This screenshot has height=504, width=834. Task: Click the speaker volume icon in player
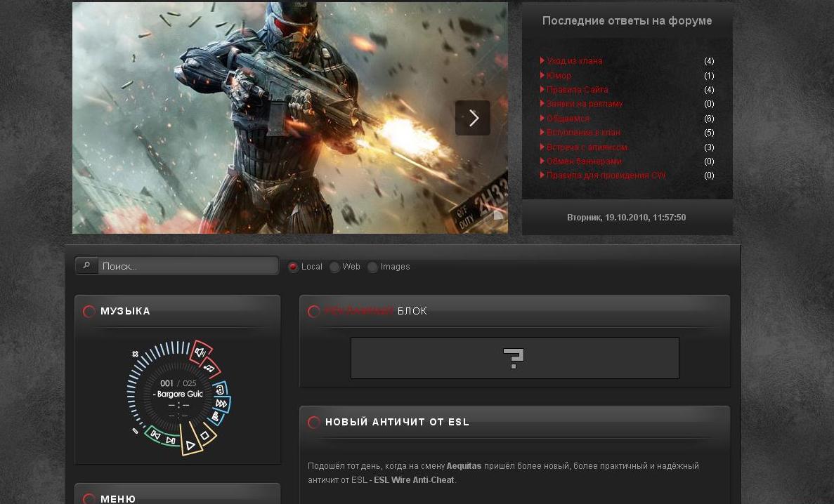200,350
